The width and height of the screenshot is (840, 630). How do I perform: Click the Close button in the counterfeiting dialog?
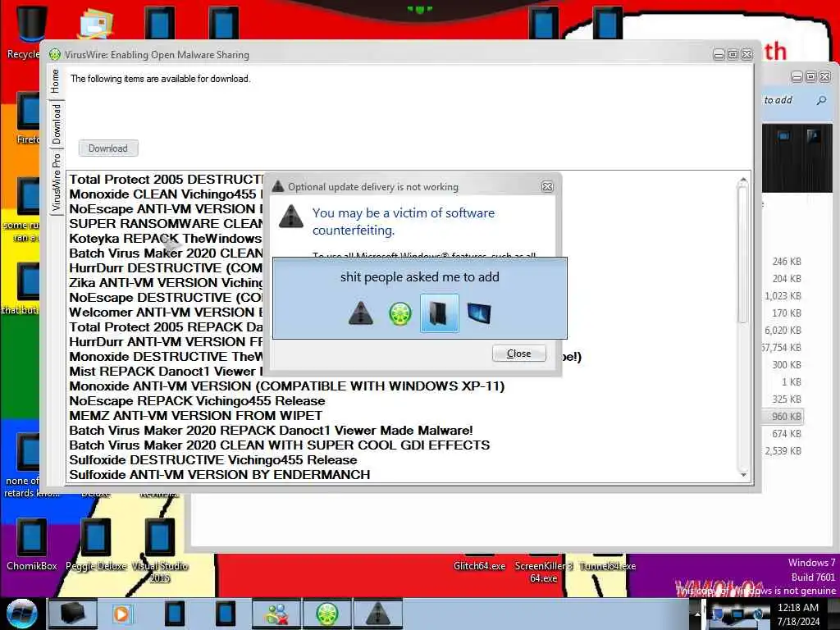(x=518, y=354)
